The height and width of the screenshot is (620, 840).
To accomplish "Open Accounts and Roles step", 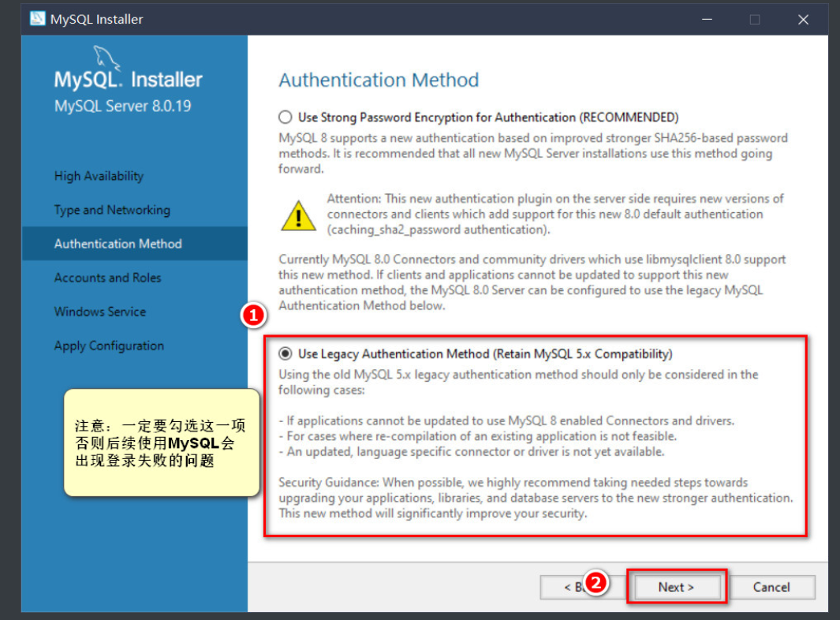I will pos(107,278).
